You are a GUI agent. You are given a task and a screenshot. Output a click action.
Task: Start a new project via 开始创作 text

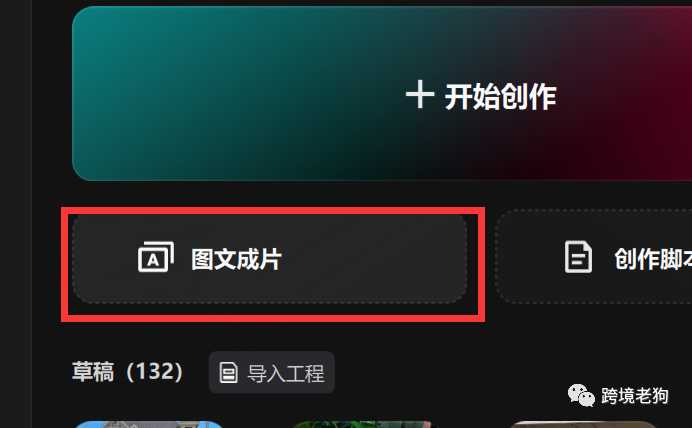point(500,97)
